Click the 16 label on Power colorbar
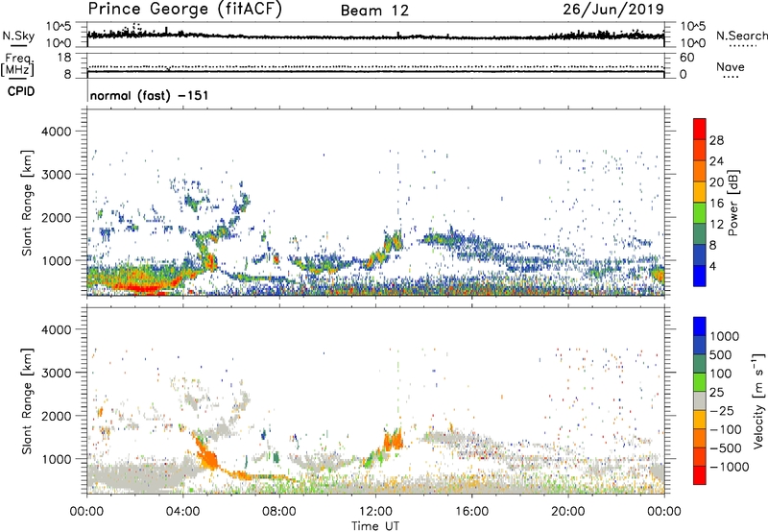 click(716, 204)
